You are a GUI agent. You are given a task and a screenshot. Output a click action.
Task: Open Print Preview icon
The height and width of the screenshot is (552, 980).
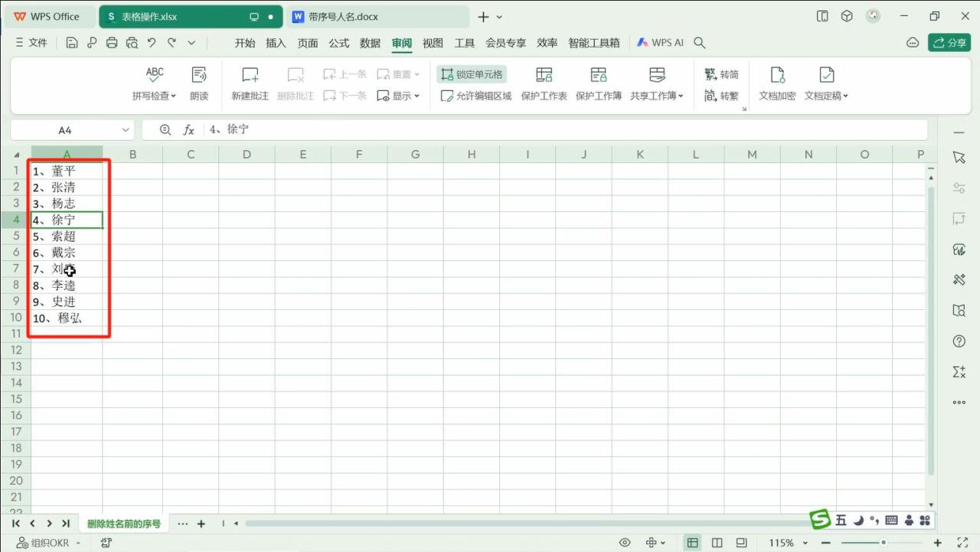[132, 43]
